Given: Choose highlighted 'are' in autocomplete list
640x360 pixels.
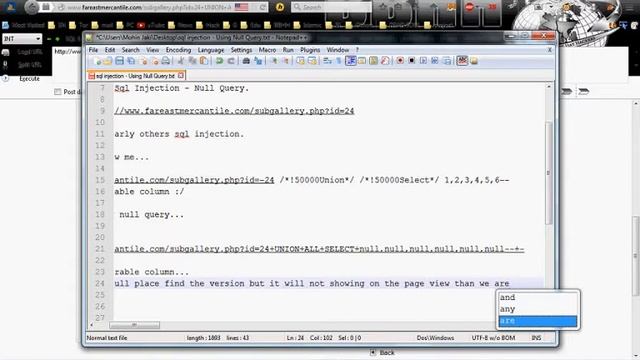Looking at the screenshot, I should 538,321.
